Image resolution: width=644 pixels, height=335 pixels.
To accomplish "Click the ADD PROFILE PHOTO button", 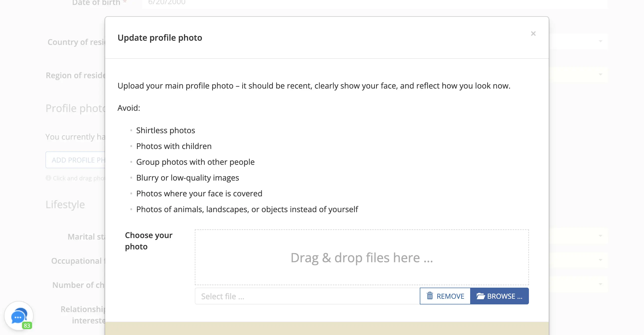I will coord(76,160).
